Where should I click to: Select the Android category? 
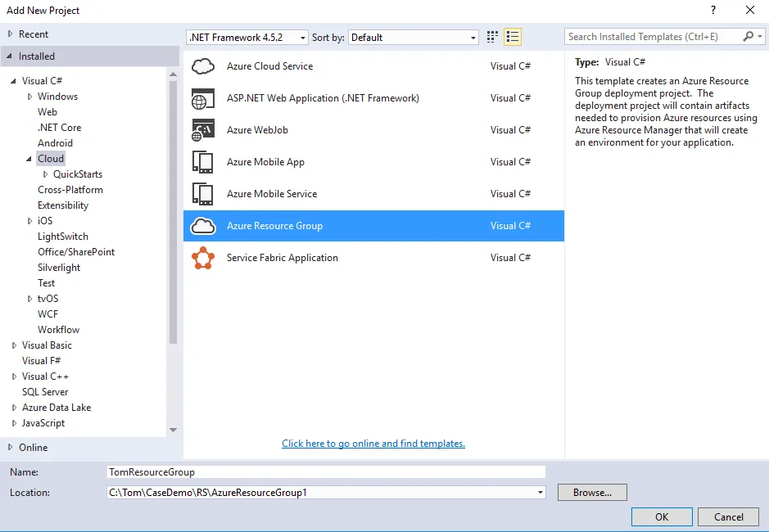[x=55, y=143]
